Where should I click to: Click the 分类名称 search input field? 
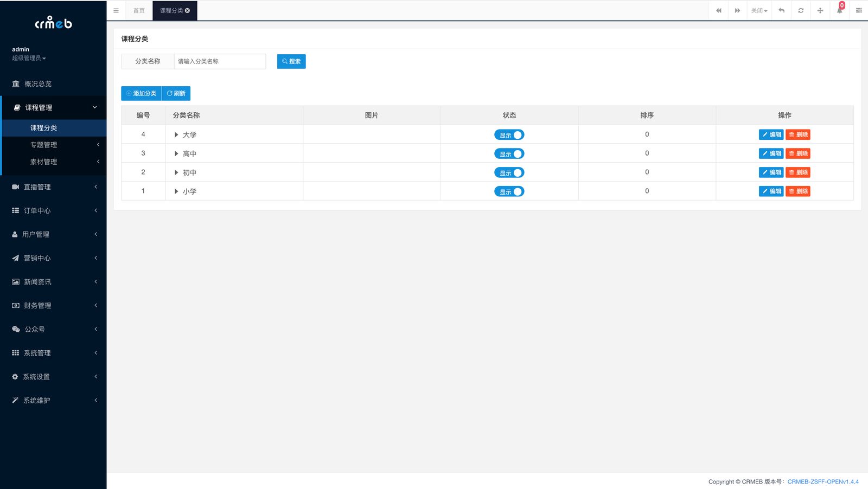[x=220, y=61]
